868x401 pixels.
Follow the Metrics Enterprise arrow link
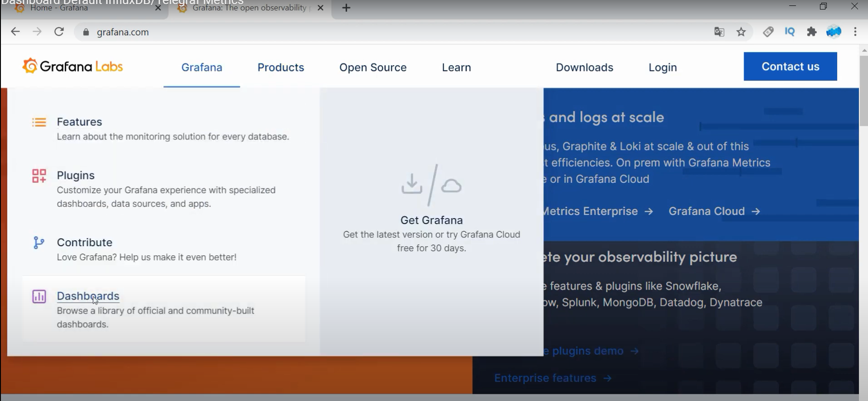[x=597, y=211]
